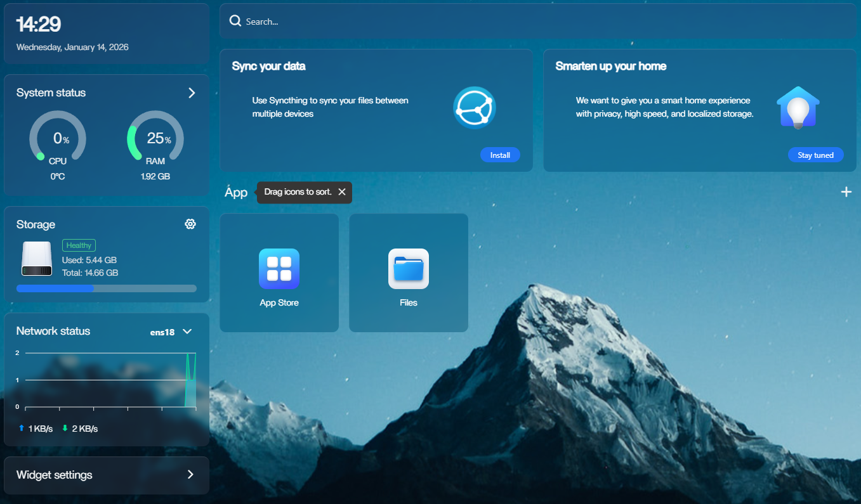
Task: Click the smart home lightbulb icon
Action: (798, 108)
